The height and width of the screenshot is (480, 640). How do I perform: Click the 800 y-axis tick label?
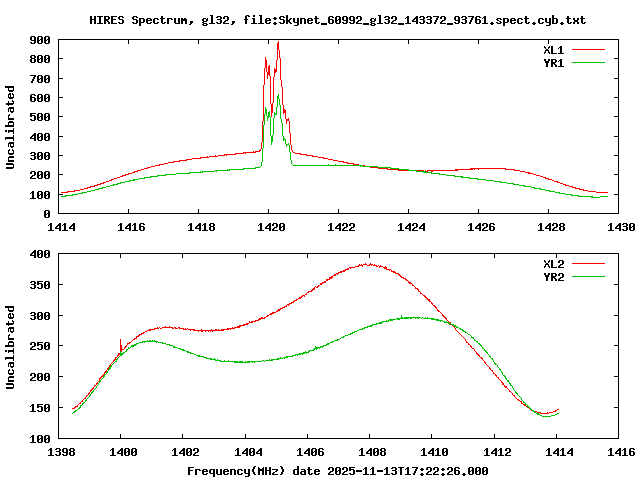pos(40,59)
